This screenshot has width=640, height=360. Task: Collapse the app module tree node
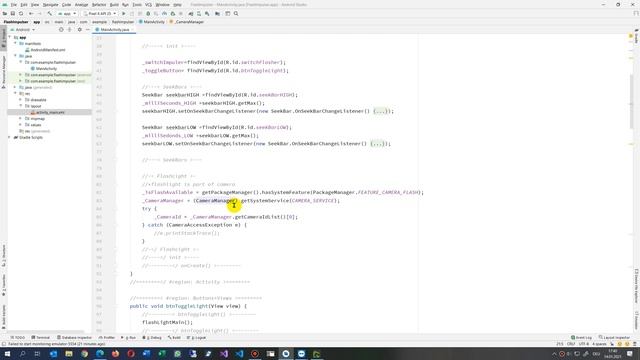click(x=10, y=37)
